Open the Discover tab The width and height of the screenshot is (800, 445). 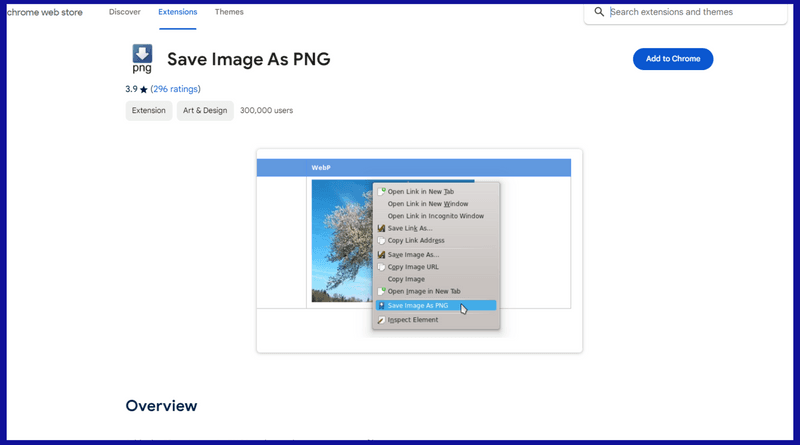click(x=124, y=12)
